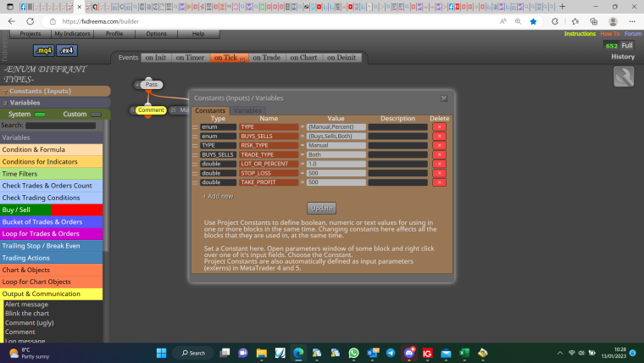Expand Constants (Inputs) in sidebar
Viewport: 644px width, 363px height.
pos(55,92)
